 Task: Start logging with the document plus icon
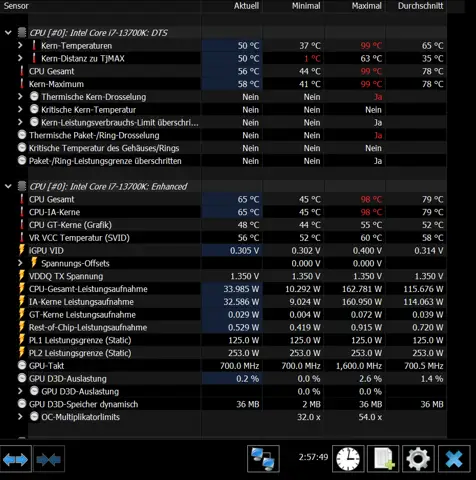tap(383, 459)
